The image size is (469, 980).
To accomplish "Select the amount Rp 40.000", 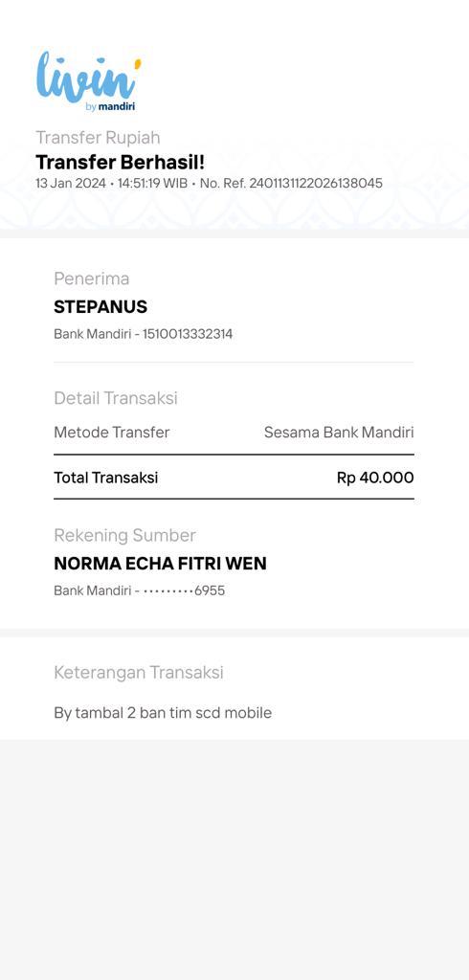I will tap(375, 479).
